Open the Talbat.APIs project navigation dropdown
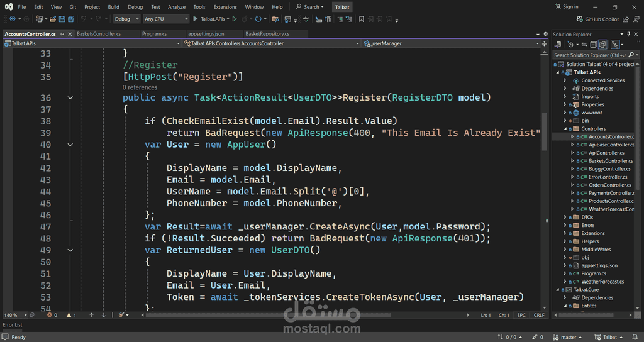This screenshot has width=644, height=342. [x=92, y=43]
